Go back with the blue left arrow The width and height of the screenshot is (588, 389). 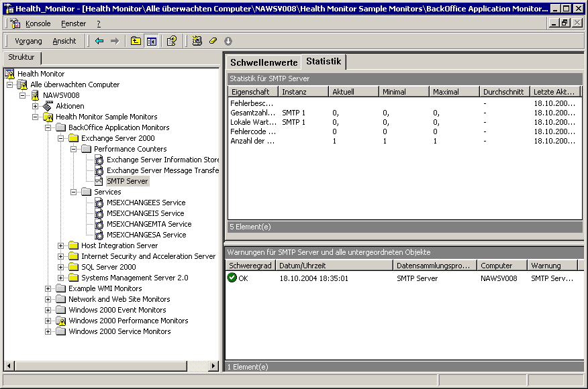tap(99, 41)
